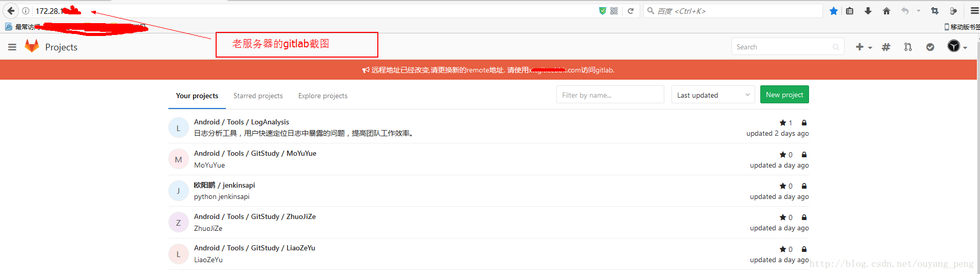Open the browser downloads arrow icon

[868, 11]
